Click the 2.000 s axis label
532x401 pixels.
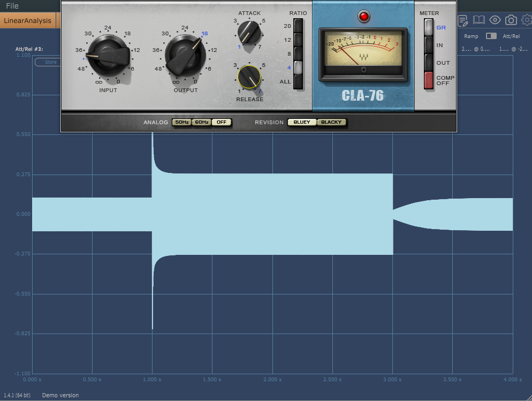[272, 379]
